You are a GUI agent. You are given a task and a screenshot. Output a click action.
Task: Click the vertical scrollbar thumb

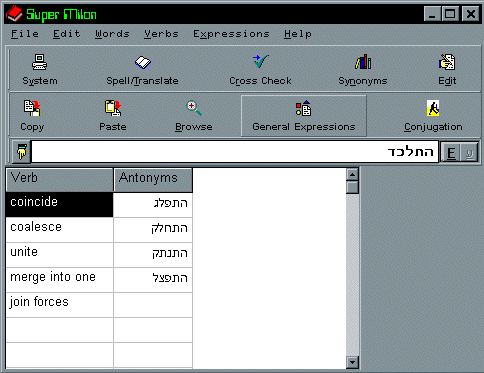[x=352, y=187]
